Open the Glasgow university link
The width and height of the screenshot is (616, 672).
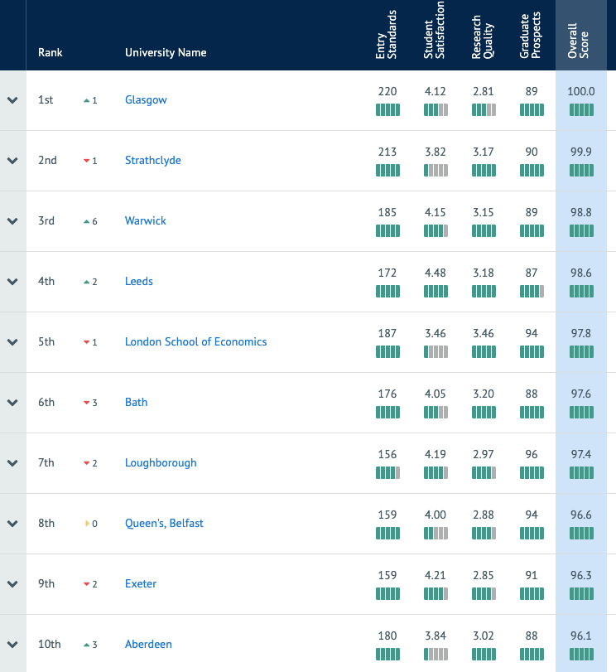(146, 100)
